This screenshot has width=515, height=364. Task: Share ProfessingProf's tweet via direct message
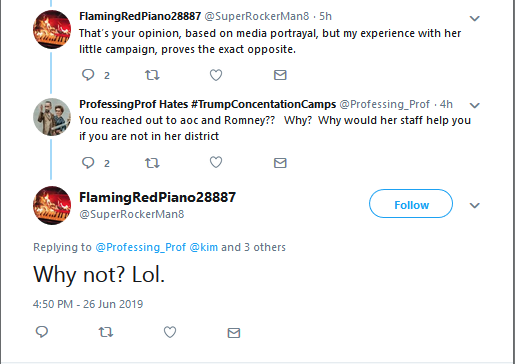click(280, 163)
